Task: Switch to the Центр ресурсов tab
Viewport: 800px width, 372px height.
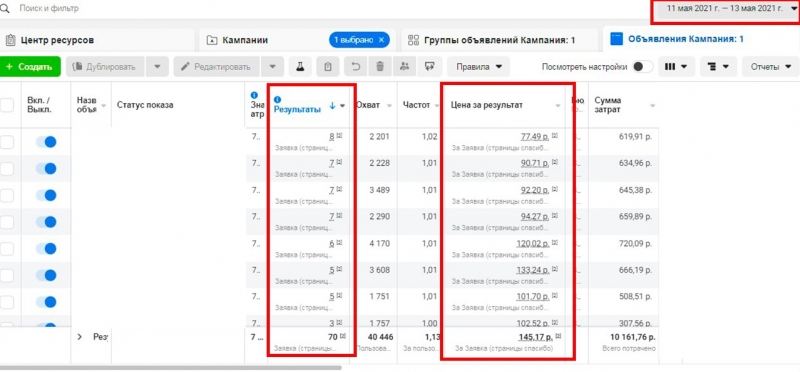Action: 97,40
